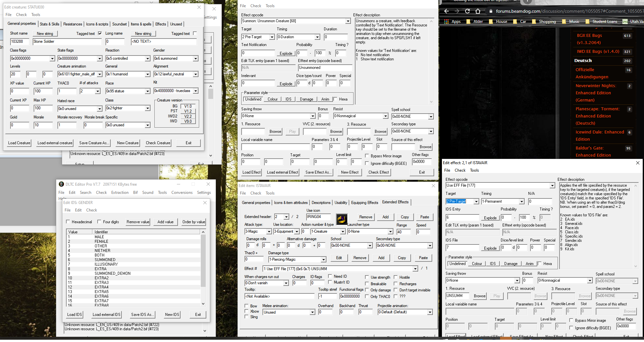Open the Soundset tab in Edit creature

point(119,24)
